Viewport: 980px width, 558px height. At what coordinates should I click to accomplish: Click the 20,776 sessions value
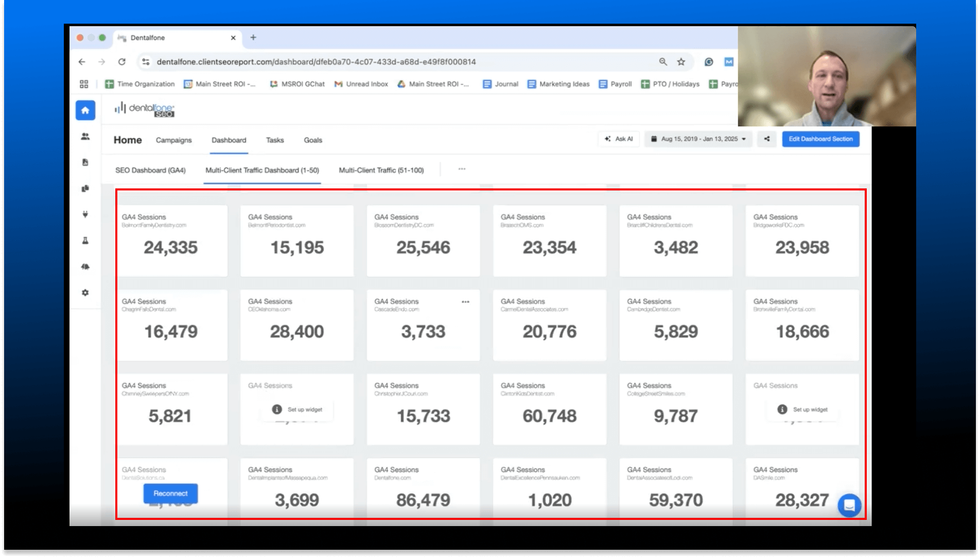tap(550, 332)
